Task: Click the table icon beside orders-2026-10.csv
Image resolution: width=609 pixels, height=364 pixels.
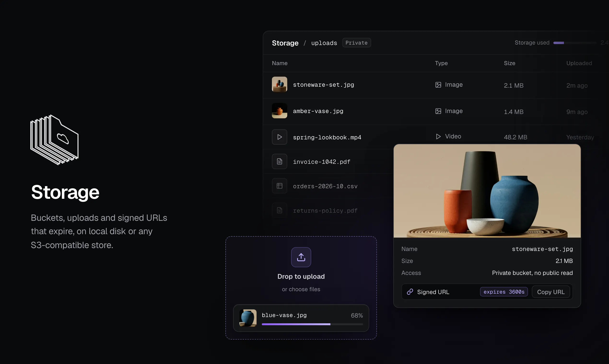Action: [280, 186]
